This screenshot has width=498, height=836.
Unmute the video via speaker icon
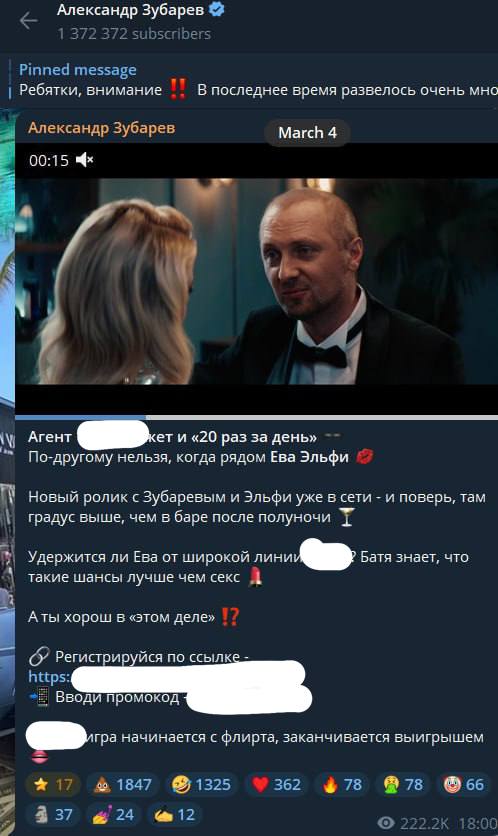pos(84,159)
